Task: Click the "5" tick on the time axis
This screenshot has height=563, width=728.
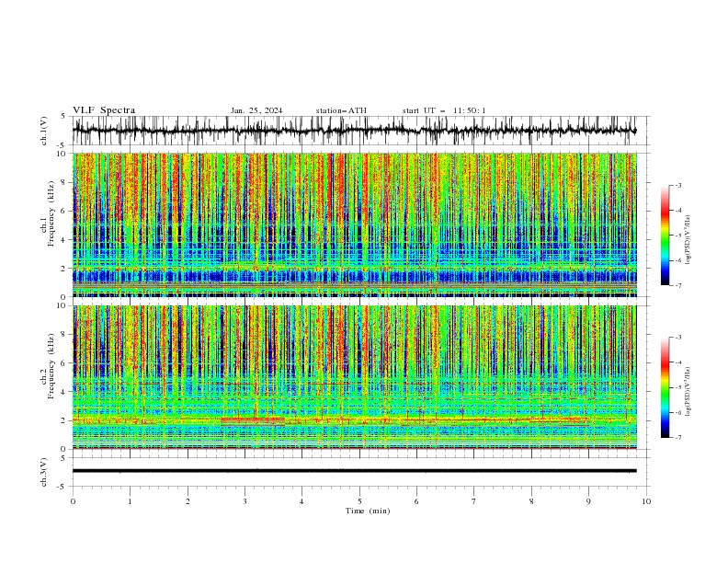Action: click(359, 501)
